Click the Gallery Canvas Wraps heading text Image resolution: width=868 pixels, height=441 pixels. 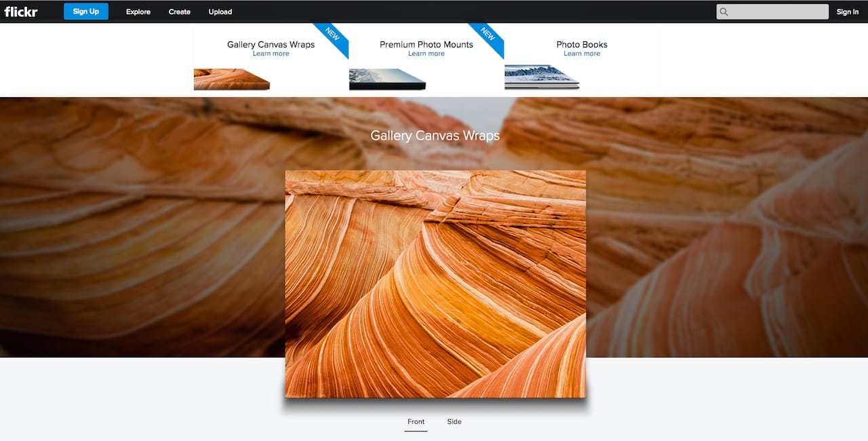click(x=434, y=136)
